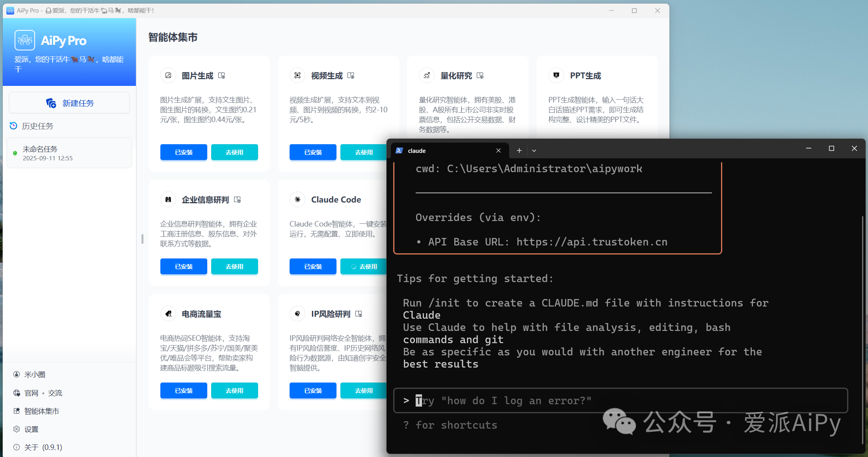Click the 历史任务 clock icon
The height and width of the screenshot is (457, 868).
tap(13, 126)
